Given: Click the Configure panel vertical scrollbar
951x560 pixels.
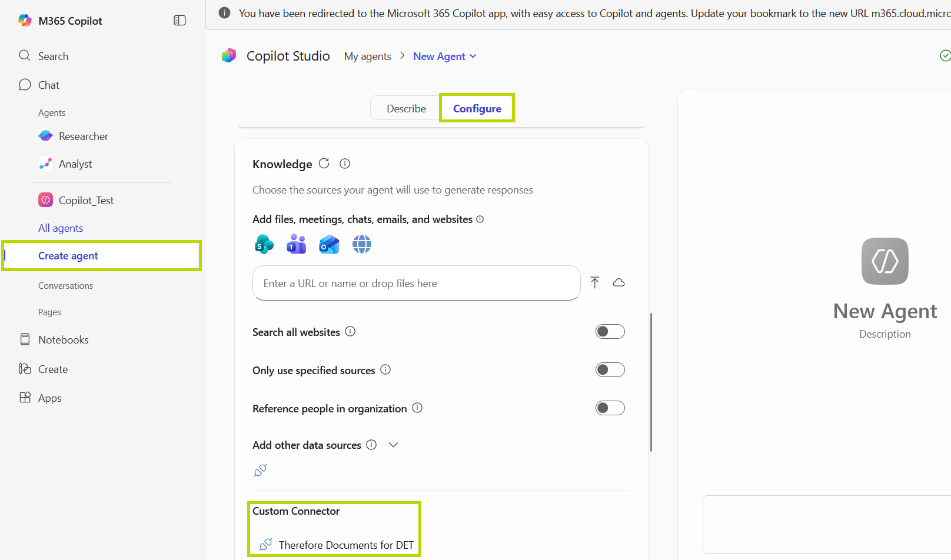Looking at the screenshot, I should 651,382.
